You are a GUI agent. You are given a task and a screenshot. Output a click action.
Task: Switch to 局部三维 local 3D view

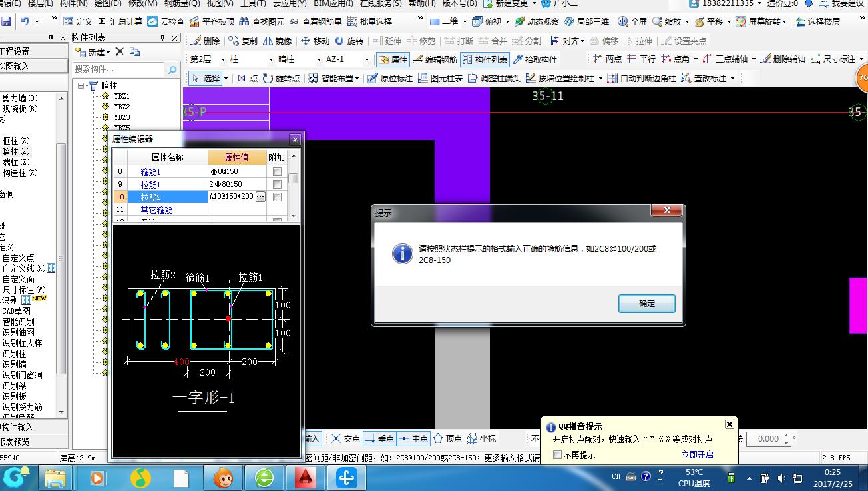pos(586,21)
